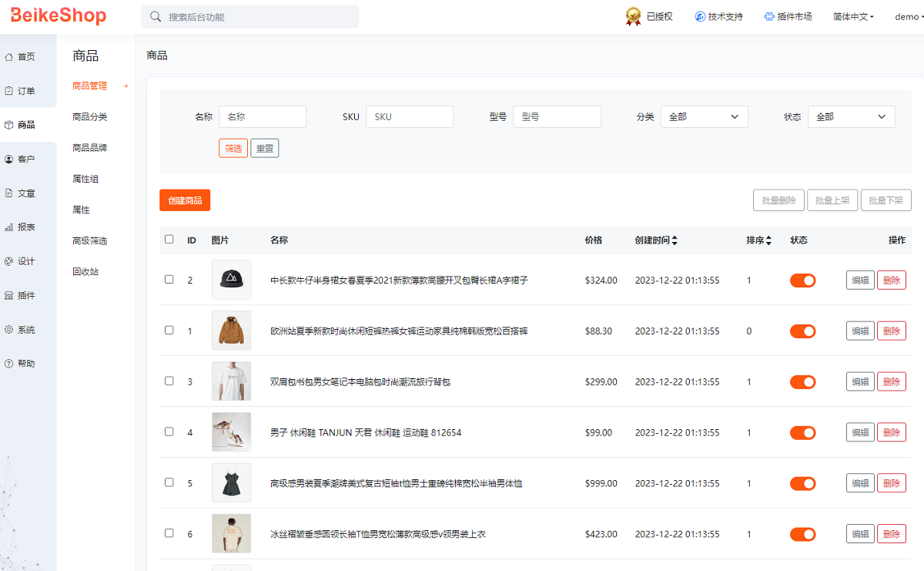Tick the checkbox for product ID 4
Viewport: 924px width, 571px height.
point(169,432)
